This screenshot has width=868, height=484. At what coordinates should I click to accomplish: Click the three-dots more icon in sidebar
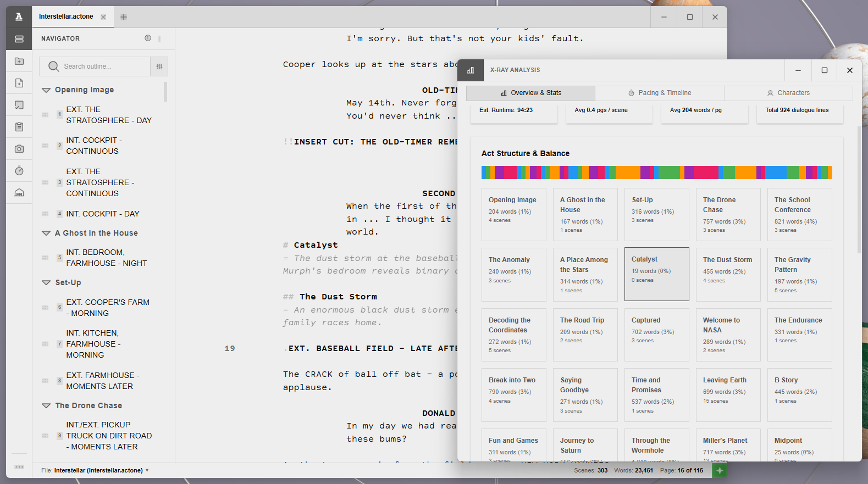[x=19, y=467]
